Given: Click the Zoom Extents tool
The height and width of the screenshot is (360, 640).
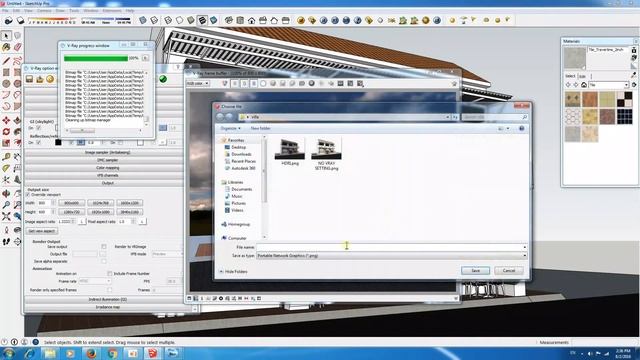Looking at the screenshot, I should point(6,216).
